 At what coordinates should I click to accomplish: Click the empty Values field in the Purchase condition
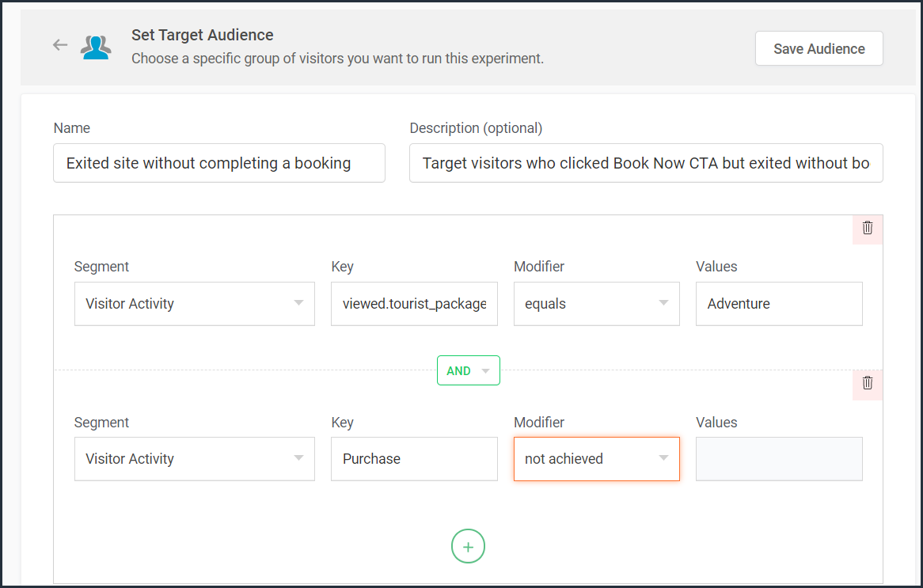tap(779, 459)
